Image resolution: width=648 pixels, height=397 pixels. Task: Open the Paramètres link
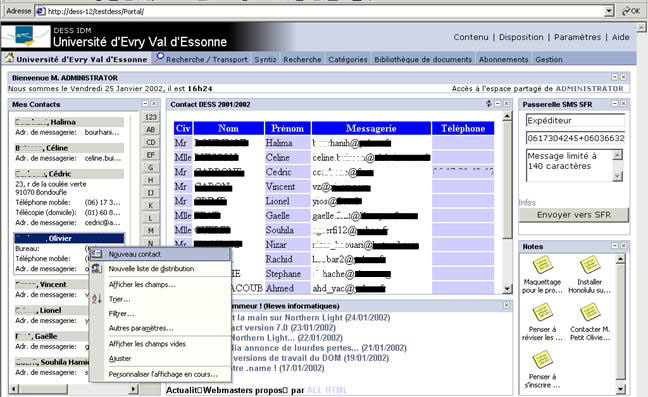coord(577,37)
